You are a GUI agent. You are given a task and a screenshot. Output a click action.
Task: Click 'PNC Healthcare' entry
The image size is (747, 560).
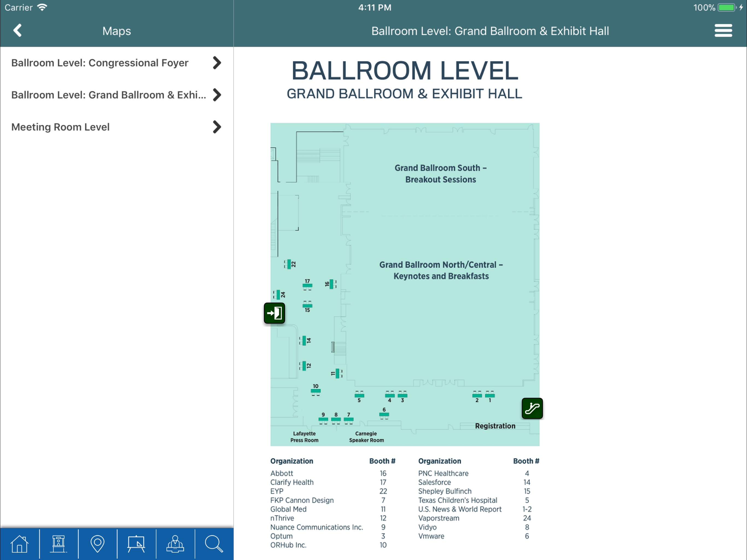443,473
